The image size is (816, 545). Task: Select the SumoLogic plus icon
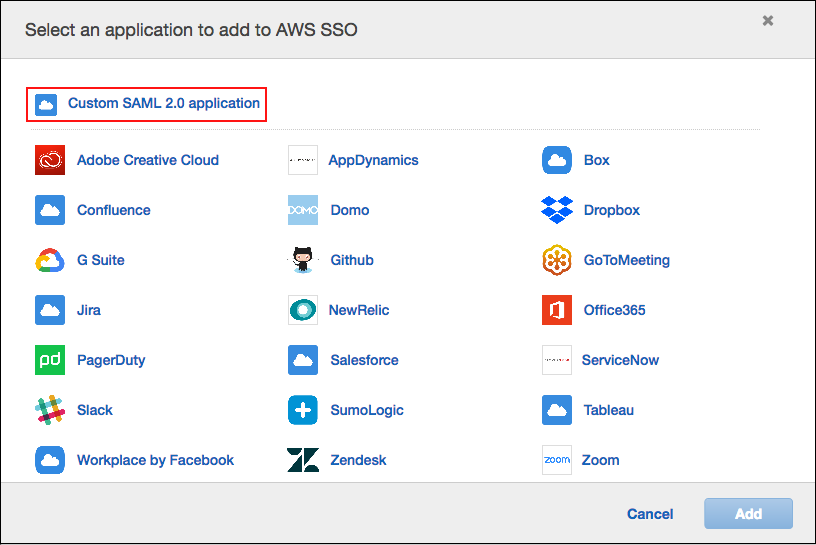tap(303, 410)
